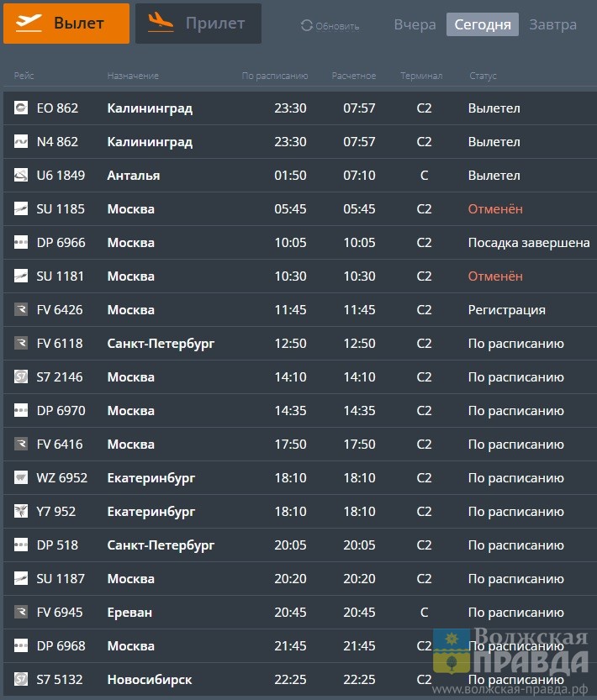Show yesterday's flights with Вчера
Image resolution: width=597 pixels, height=700 pixels.
(x=415, y=24)
